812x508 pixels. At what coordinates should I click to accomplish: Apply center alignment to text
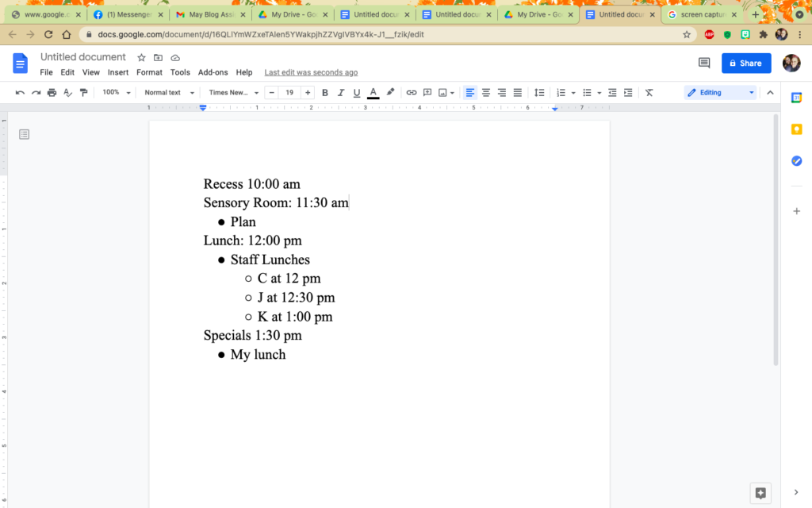(x=485, y=92)
